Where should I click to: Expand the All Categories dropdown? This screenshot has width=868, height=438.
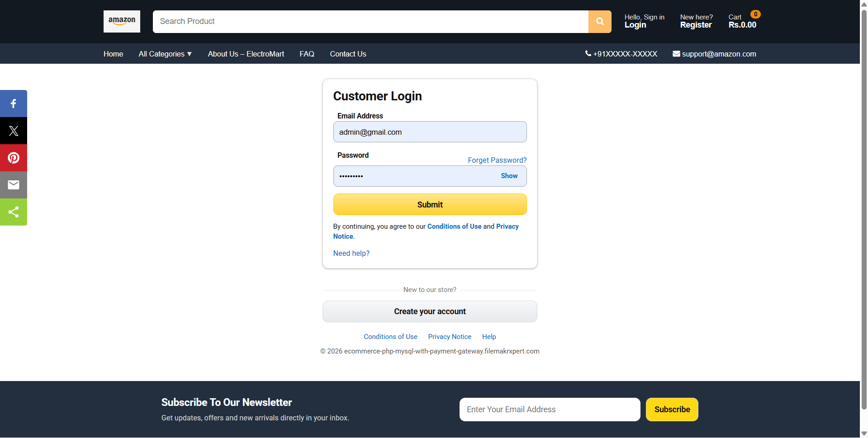pyautogui.click(x=165, y=54)
